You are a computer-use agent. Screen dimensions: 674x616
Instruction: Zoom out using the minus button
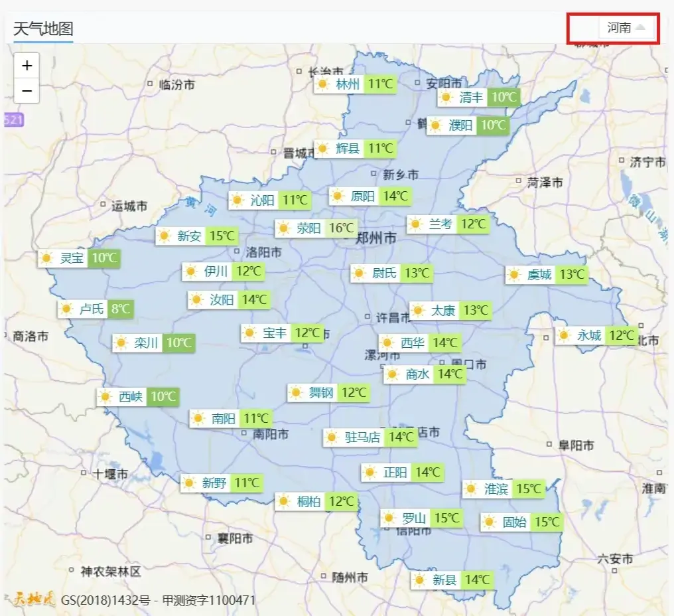[x=27, y=92]
